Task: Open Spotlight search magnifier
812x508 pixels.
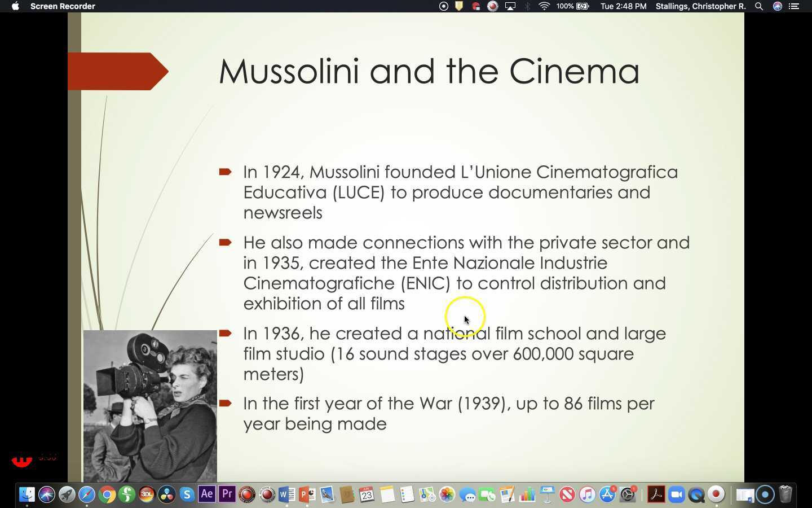Action: [759, 6]
